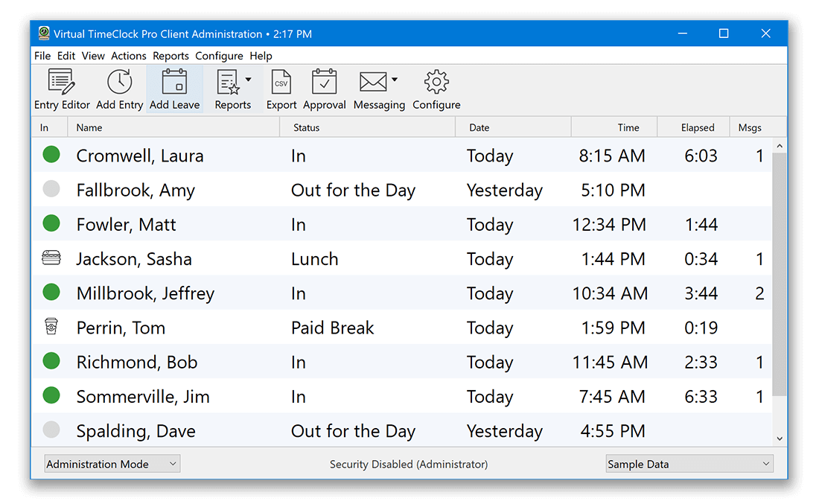Image resolution: width=819 pixels, height=504 pixels.
Task: Open the Approval checkmark tool
Action: coord(325,82)
